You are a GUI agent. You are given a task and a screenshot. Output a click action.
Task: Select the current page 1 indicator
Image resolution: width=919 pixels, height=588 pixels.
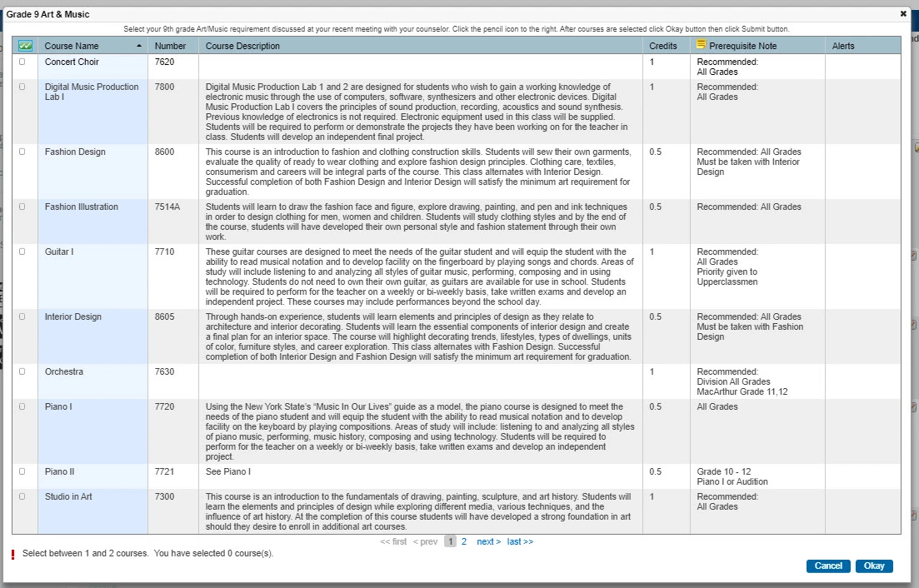tap(450, 541)
